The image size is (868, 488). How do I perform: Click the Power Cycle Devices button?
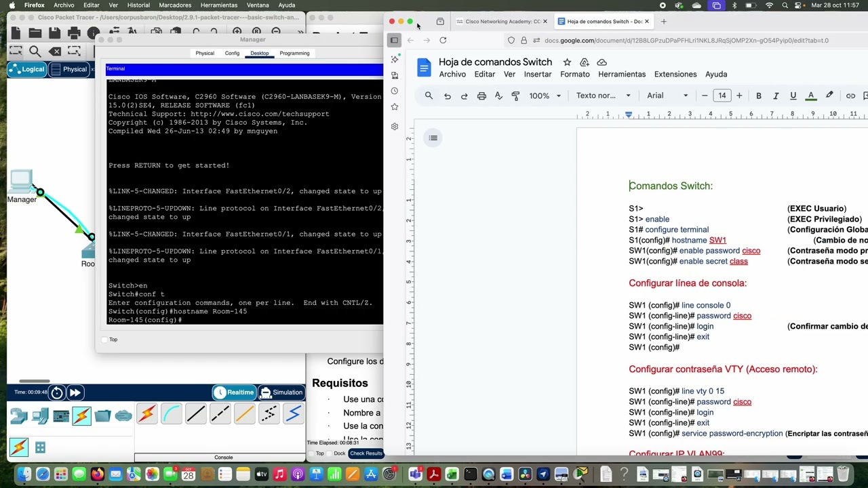pos(57,392)
